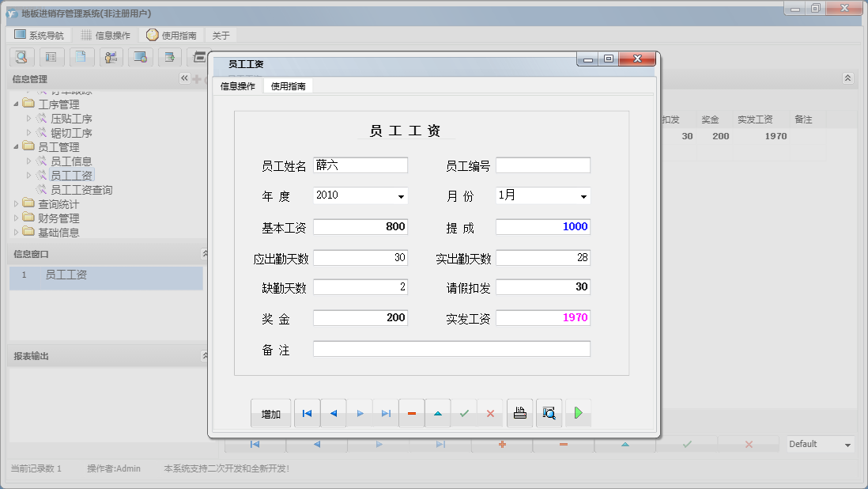Click next-record arrow in main window bottom bar
The width and height of the screenshot is (868, 489).
click(379, 444)
